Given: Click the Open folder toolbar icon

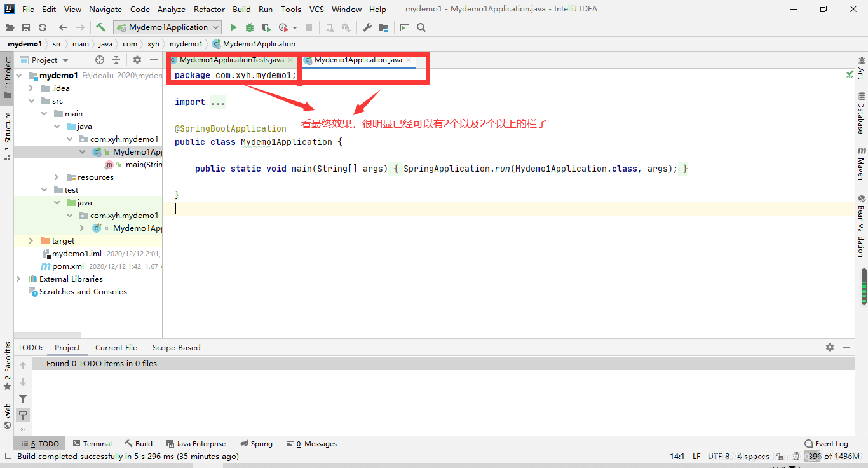Looking at the screenshot, I should (x=10, y=27).
